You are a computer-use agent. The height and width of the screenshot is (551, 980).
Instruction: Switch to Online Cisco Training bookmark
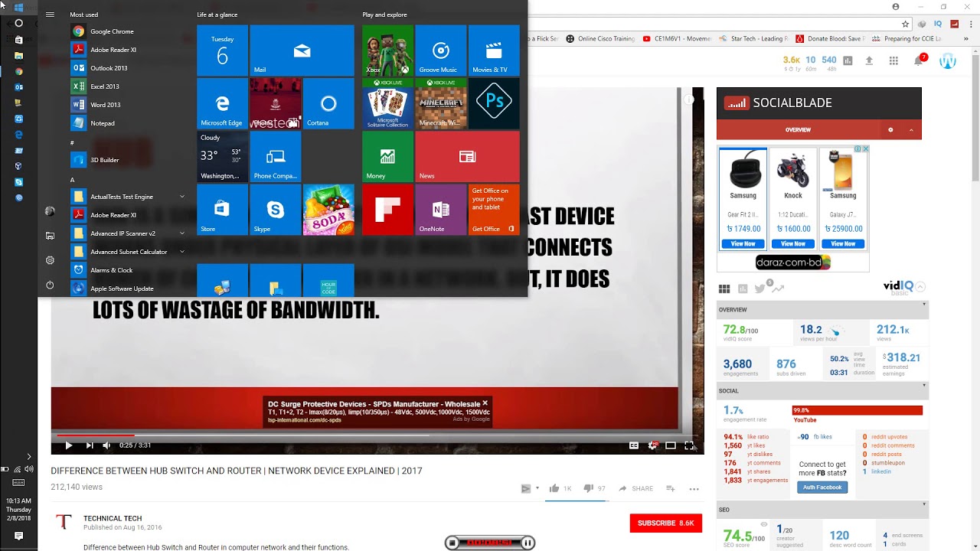601,38
